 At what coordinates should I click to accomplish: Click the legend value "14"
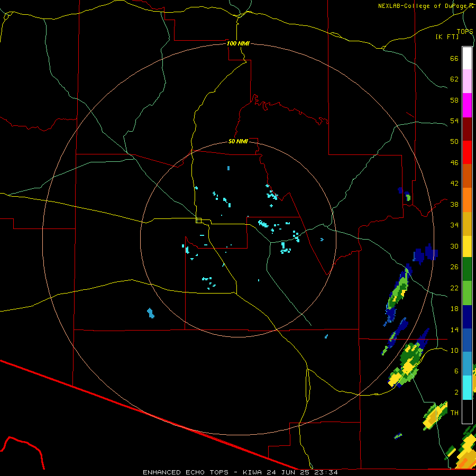454,329
